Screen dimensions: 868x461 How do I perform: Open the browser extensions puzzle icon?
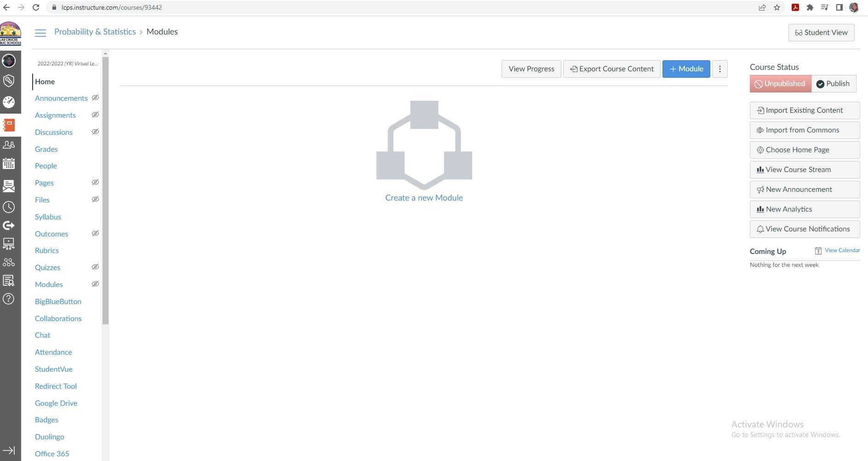tap(810, 7)
